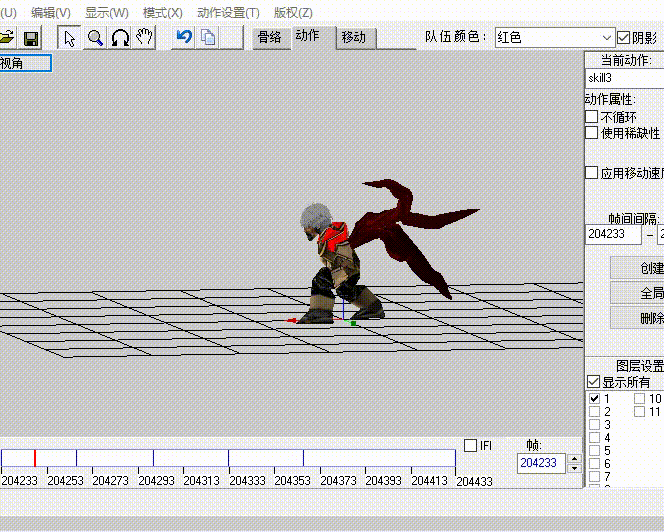This screenshot has width=664, height=532.
Task: Click the blue keyframe marker near 204253
Action: (x=76, y=458)
